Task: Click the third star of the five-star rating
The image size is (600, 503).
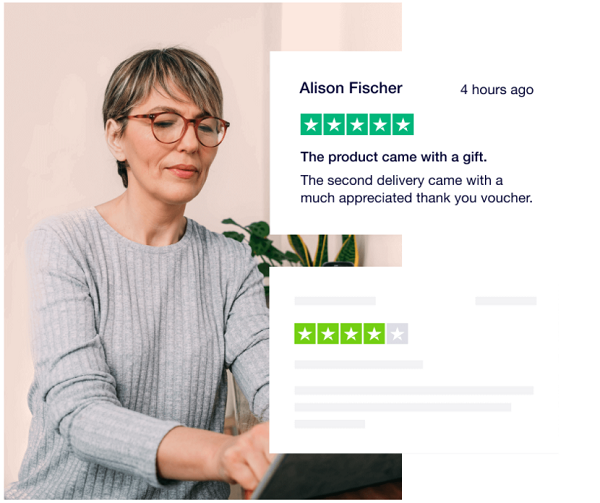Action: click(357, 124)
